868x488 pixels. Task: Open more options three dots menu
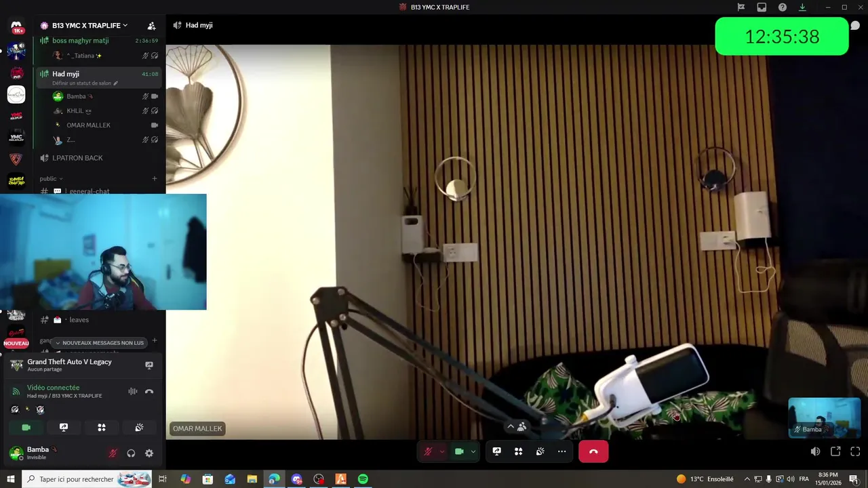pos(562,451)
